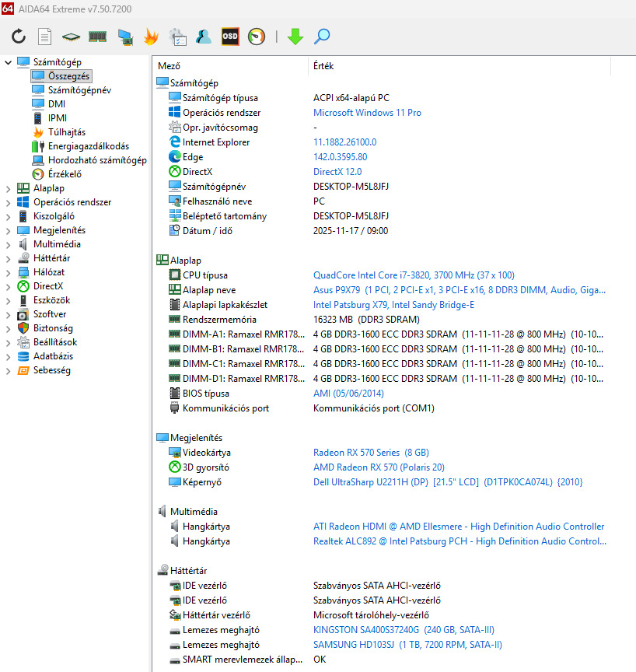
Task: Open the SAMSUNG HD103SJ drive link
Action: (x=407, y=645)
